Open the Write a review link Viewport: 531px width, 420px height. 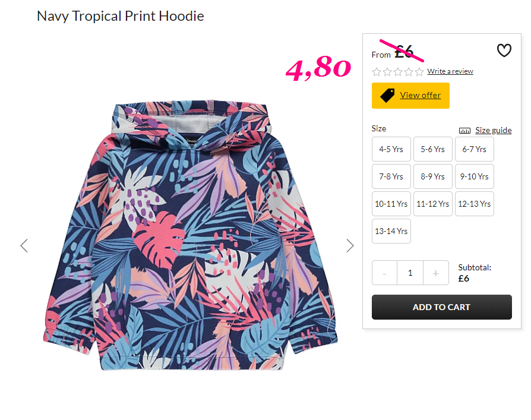pyautogui.click(x=450, y=71)
